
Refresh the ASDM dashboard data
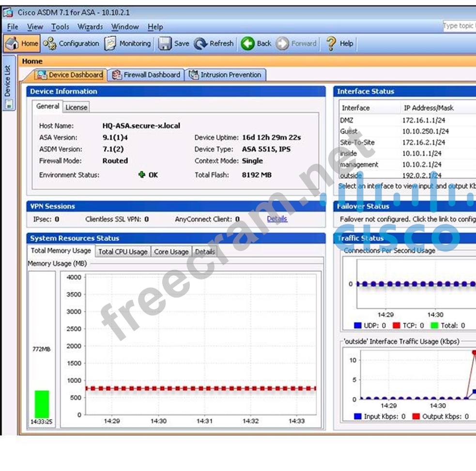point(201,44)
